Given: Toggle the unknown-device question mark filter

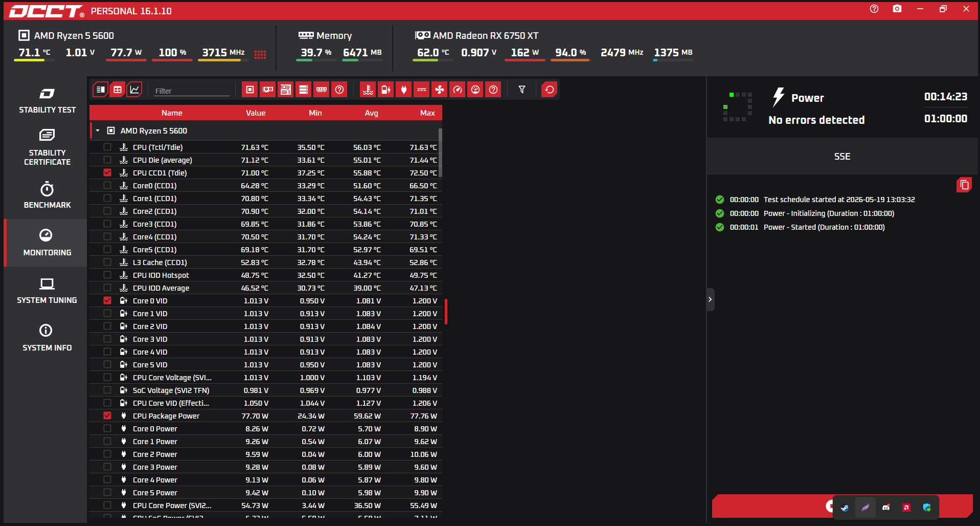Looking at the screenshot, I should pyautogui.click(x=339, y=90).
